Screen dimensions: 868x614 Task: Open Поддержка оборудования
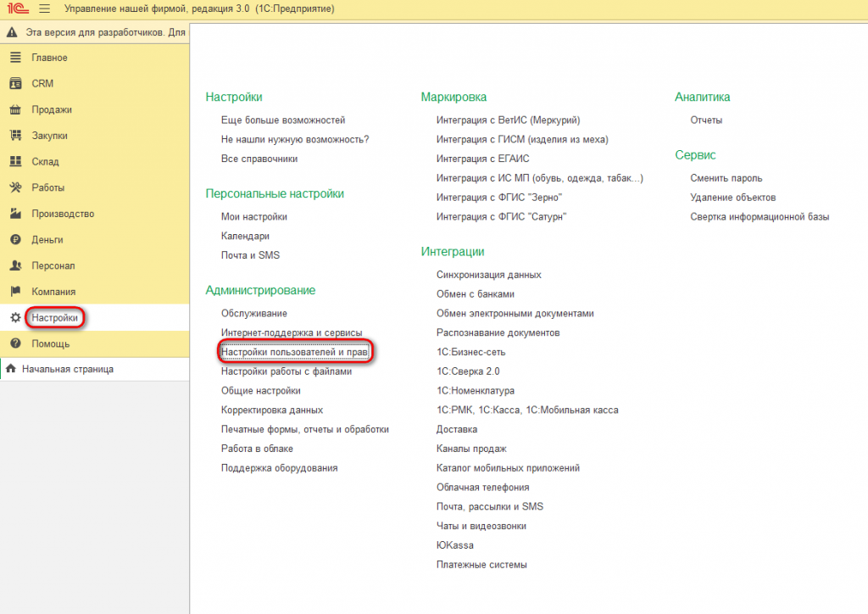[279, 468]
